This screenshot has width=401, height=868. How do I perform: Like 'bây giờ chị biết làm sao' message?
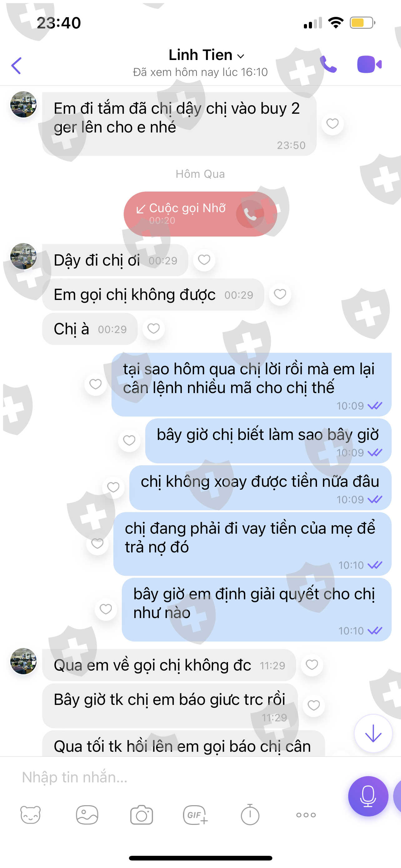[x=129, y=440]
